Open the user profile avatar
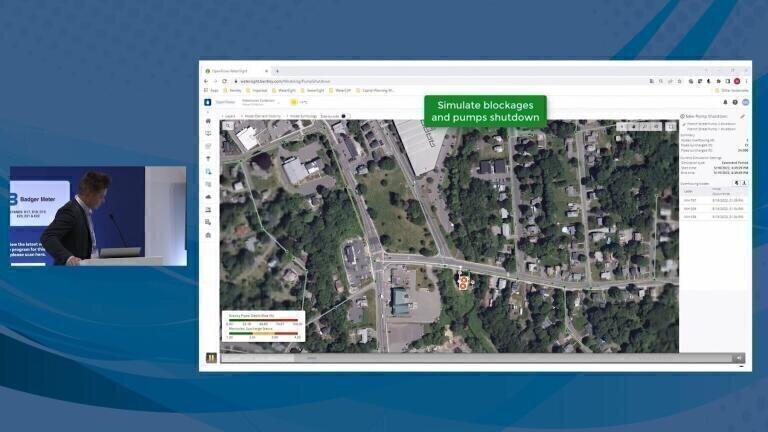The width and height of the screenshot is (768, 432). tap(745, 102)
